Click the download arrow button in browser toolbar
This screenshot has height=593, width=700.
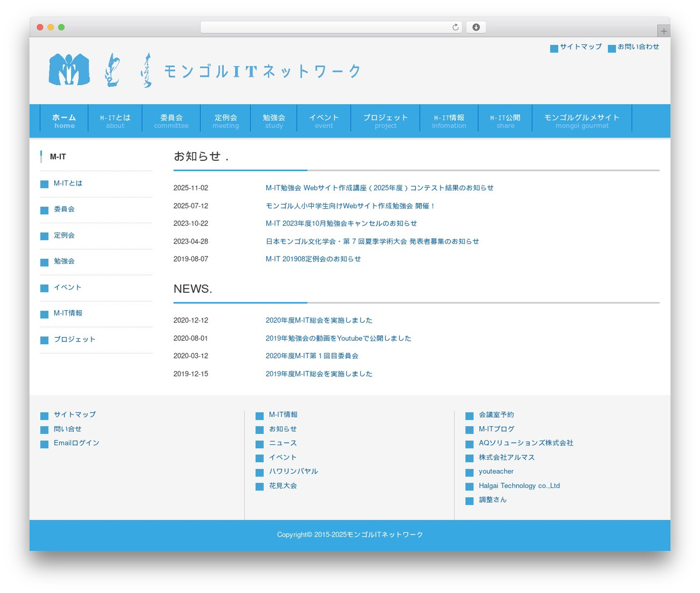click(x=476, y=27)
